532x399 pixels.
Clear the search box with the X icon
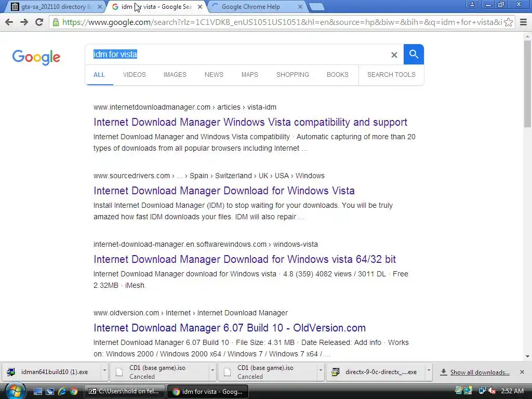tap(394, 55)
